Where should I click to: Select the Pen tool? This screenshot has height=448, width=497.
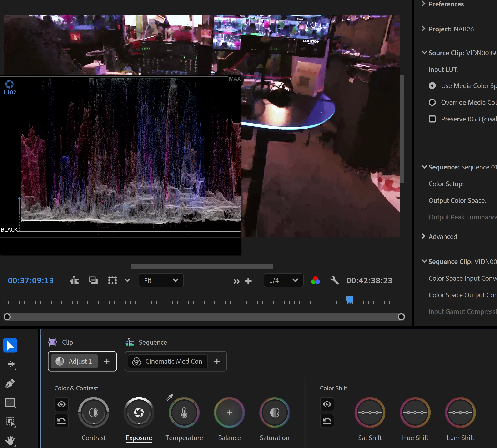tap(10, 383)
